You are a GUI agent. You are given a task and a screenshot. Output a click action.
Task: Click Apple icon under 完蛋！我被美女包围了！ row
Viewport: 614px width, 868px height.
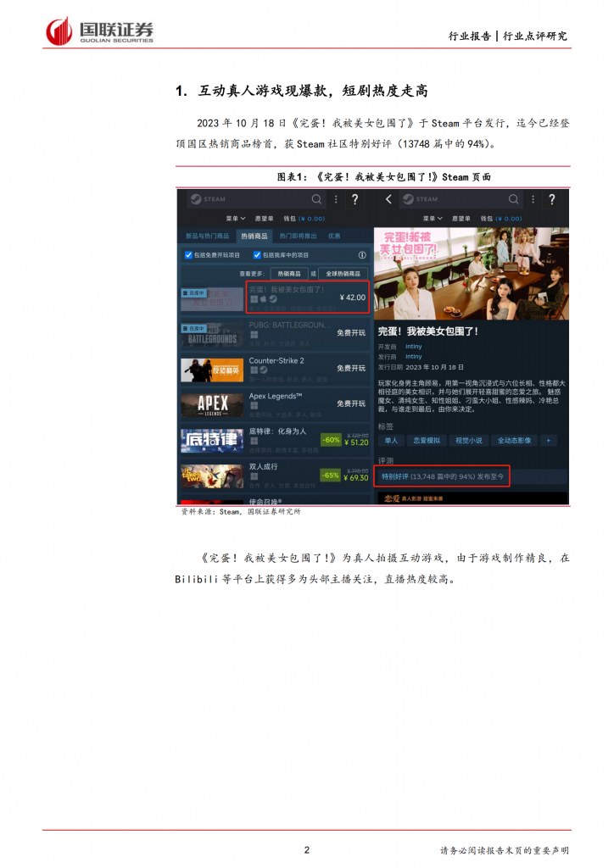click(263, 299)
